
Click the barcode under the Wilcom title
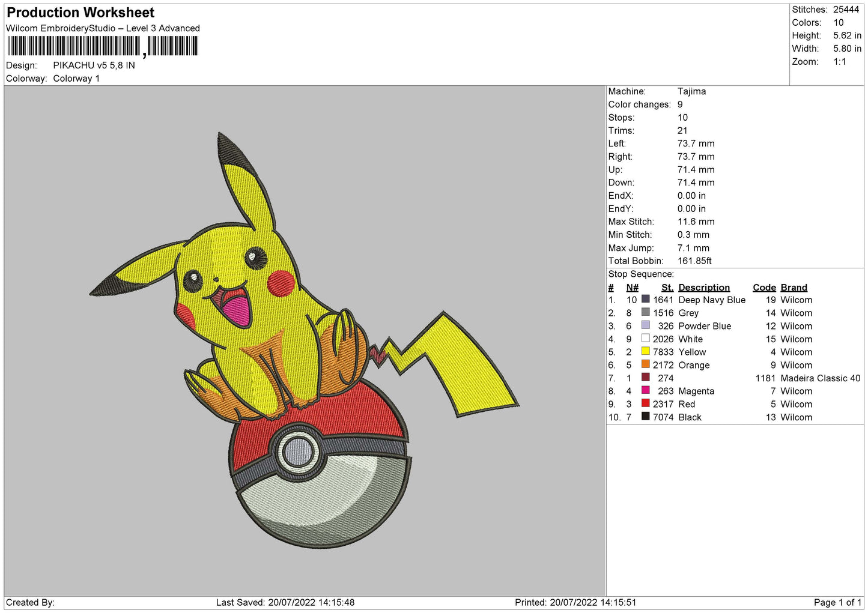(103, 46)
